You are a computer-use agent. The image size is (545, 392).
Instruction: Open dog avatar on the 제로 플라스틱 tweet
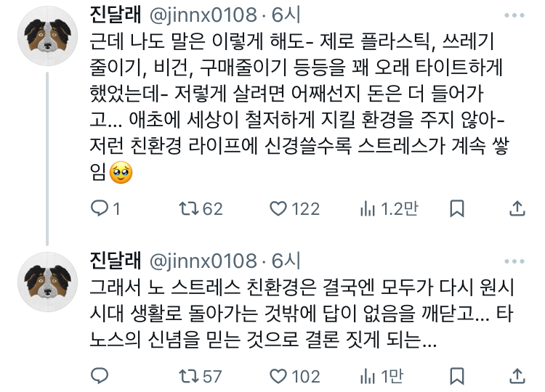(47, 40)
